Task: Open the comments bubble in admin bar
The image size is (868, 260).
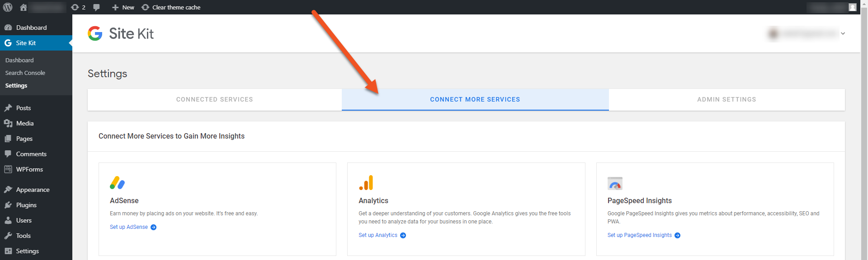Action: pos(96,7)
